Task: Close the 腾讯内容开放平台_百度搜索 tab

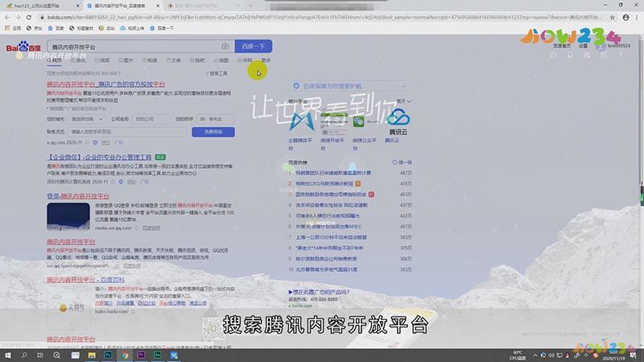Action: pos(158,6)
